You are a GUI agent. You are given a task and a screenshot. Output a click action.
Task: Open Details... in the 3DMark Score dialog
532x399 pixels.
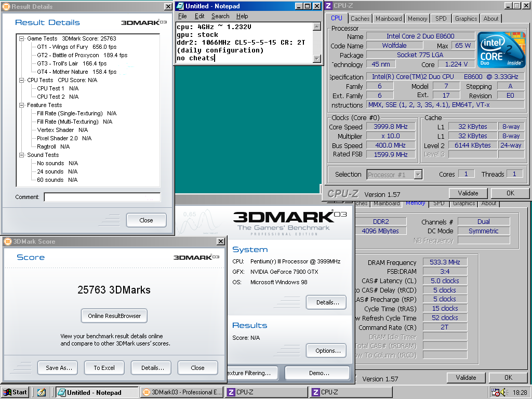151,368
